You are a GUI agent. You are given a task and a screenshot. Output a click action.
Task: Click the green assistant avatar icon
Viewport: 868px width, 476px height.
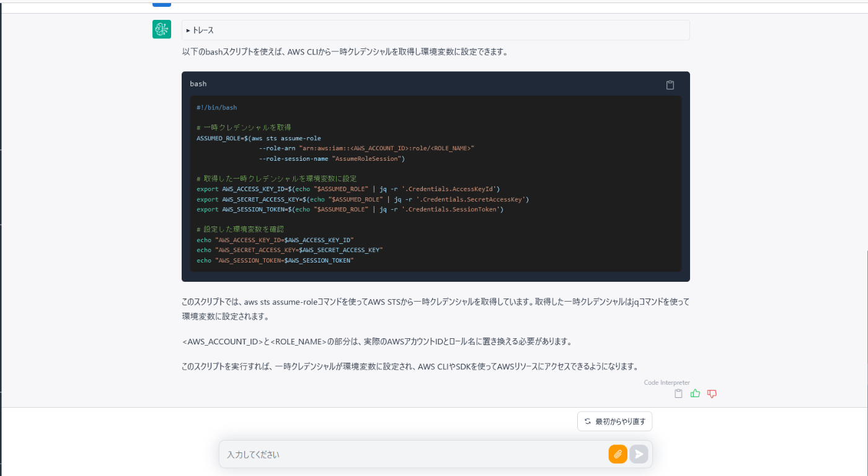pyautogui.click(x=162, y=29)
